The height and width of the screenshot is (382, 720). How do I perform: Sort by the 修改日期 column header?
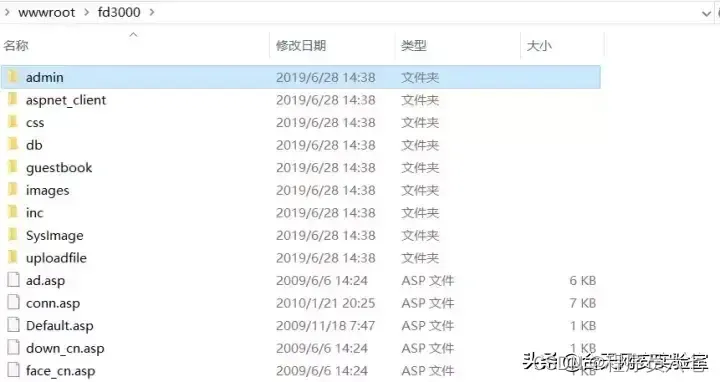(301, 45)
